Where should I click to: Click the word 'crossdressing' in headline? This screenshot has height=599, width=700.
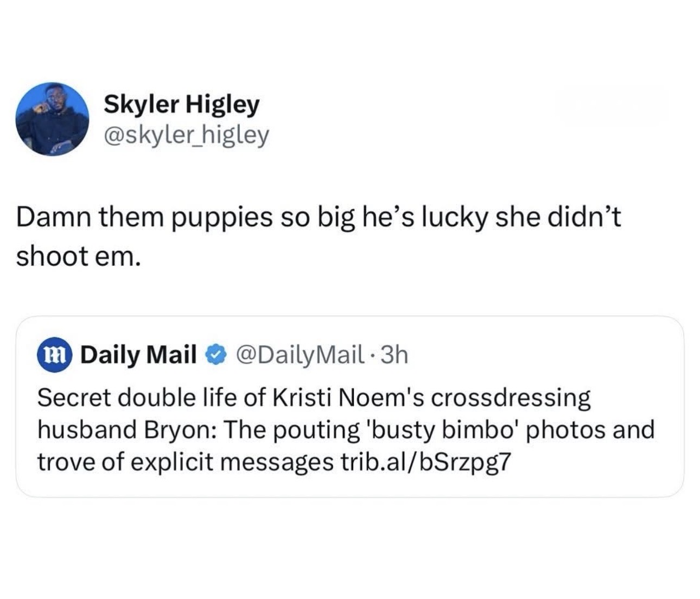[x=511, y=398]
